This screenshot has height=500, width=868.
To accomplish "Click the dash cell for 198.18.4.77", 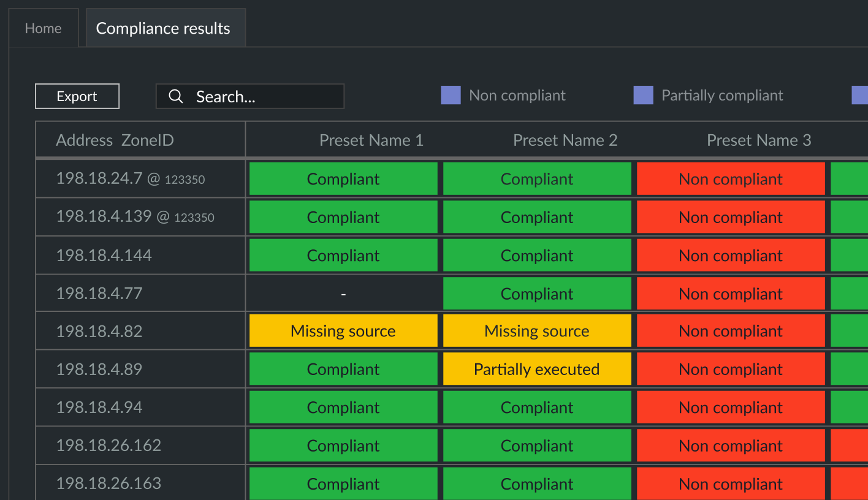I will pyautogui.click(x=343, y=294).
